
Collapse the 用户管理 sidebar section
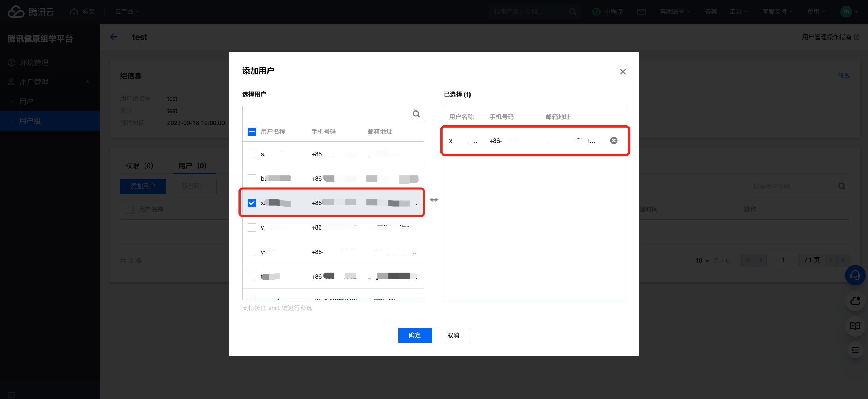click(x=87, y=82)
